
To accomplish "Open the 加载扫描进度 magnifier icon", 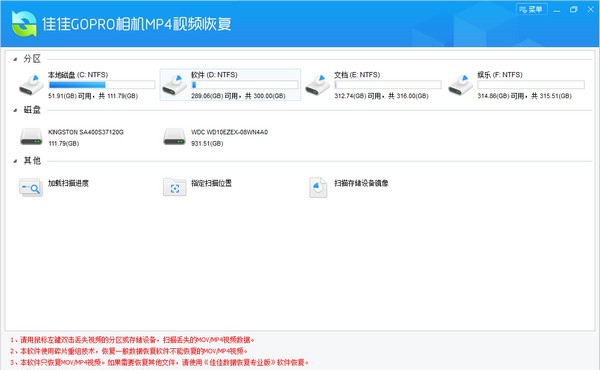I will tap(31, 187).
